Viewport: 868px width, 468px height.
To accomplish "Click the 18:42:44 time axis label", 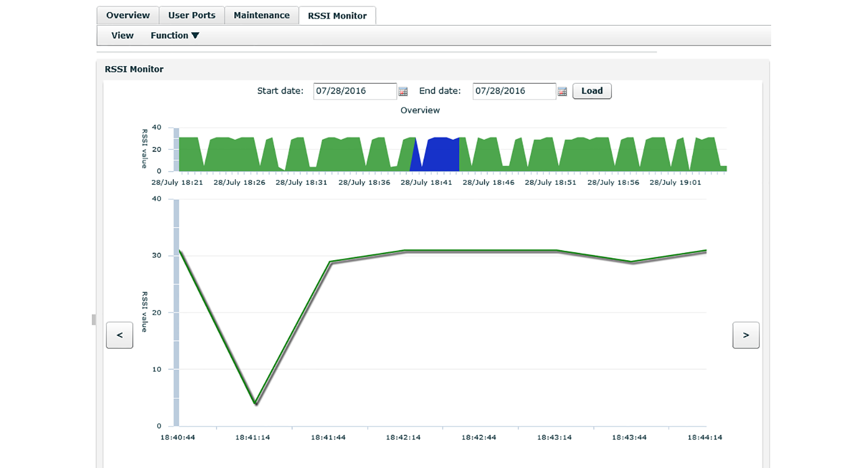I will pyautogui.click(x=479, y=437).
